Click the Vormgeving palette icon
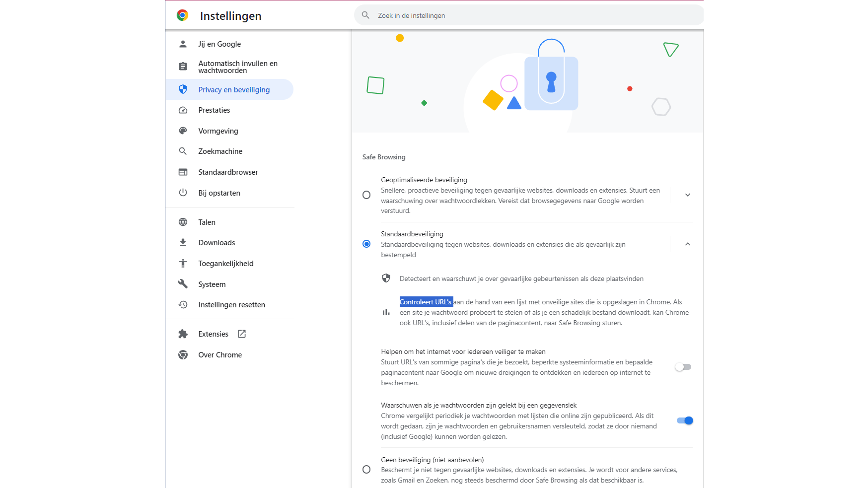 pos(183,131)
